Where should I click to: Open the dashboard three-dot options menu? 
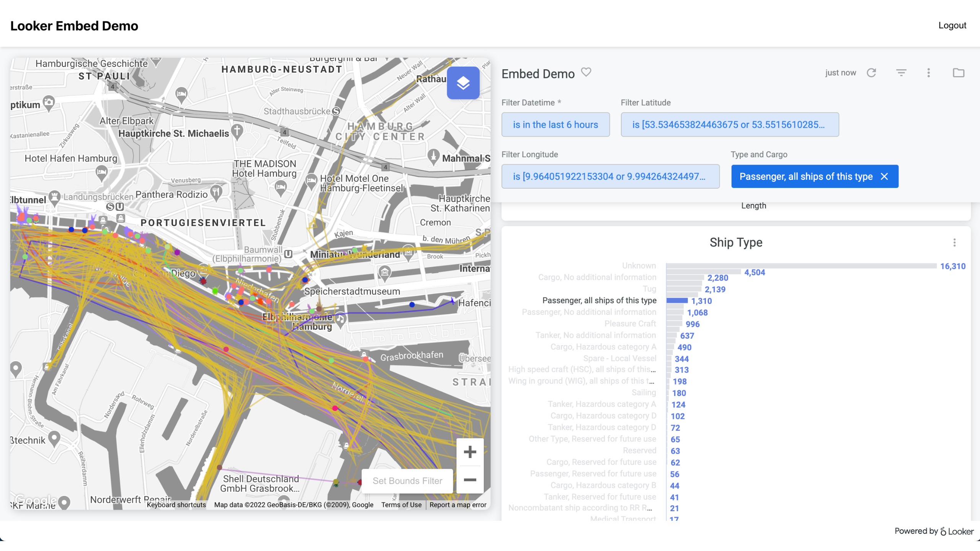(x=928, y=73)
